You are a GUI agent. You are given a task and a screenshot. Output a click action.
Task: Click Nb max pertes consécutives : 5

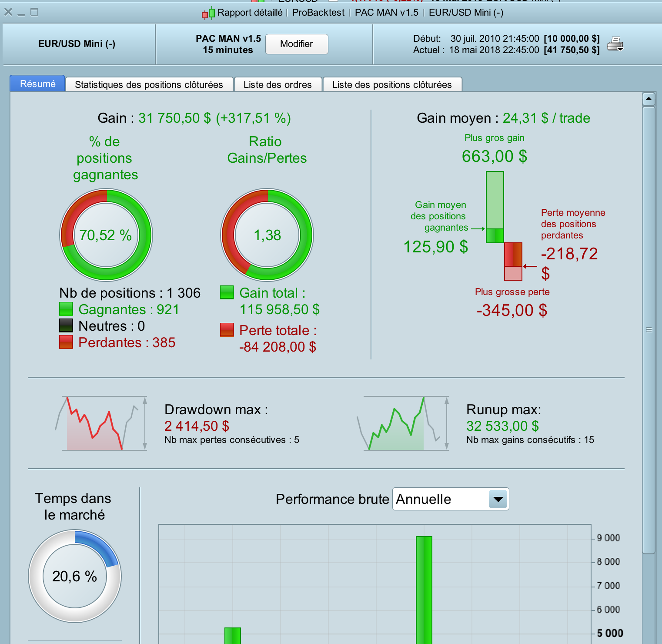tap(232, 440)
